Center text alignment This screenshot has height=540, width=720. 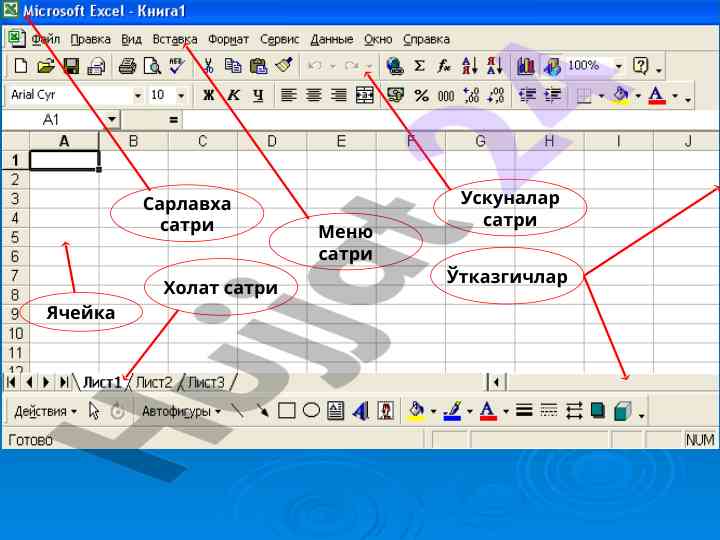click(x=314, y=96)
